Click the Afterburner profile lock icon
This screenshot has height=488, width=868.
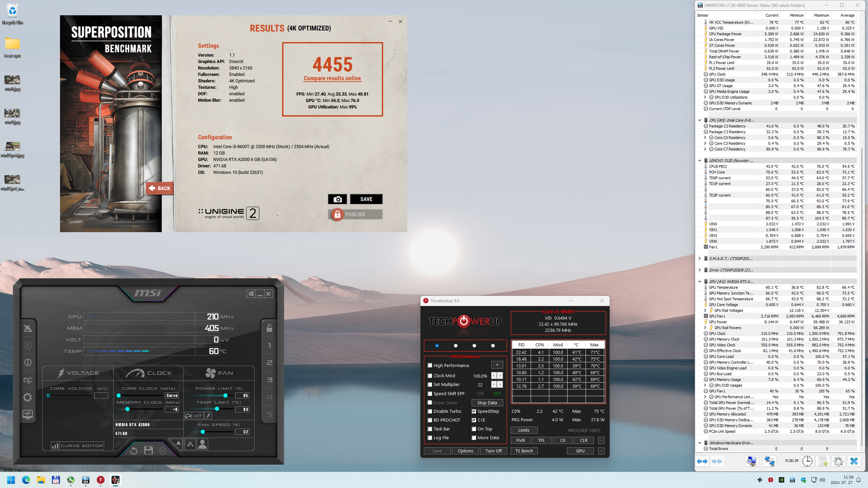point(269,328)
